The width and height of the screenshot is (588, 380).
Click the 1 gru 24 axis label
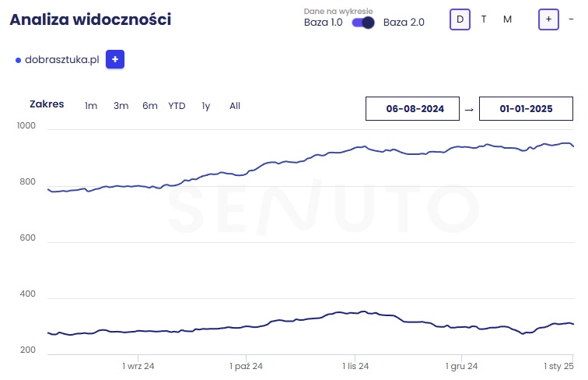coord(462,366)
